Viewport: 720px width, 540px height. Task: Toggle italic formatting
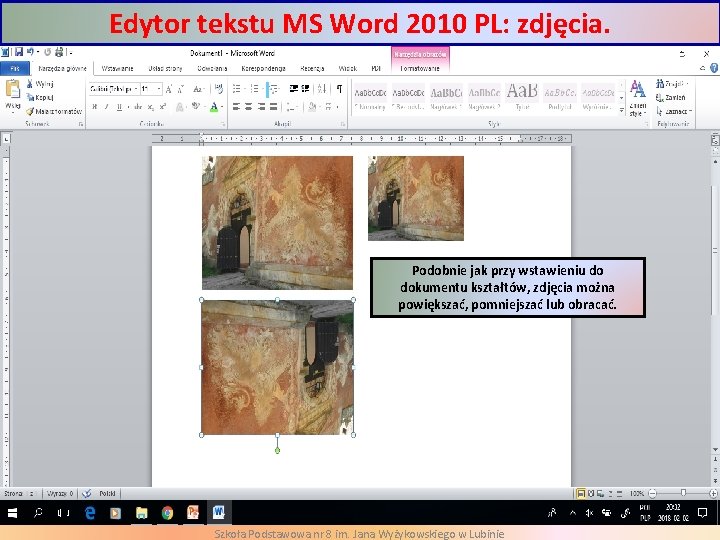(x=107, y=107)
